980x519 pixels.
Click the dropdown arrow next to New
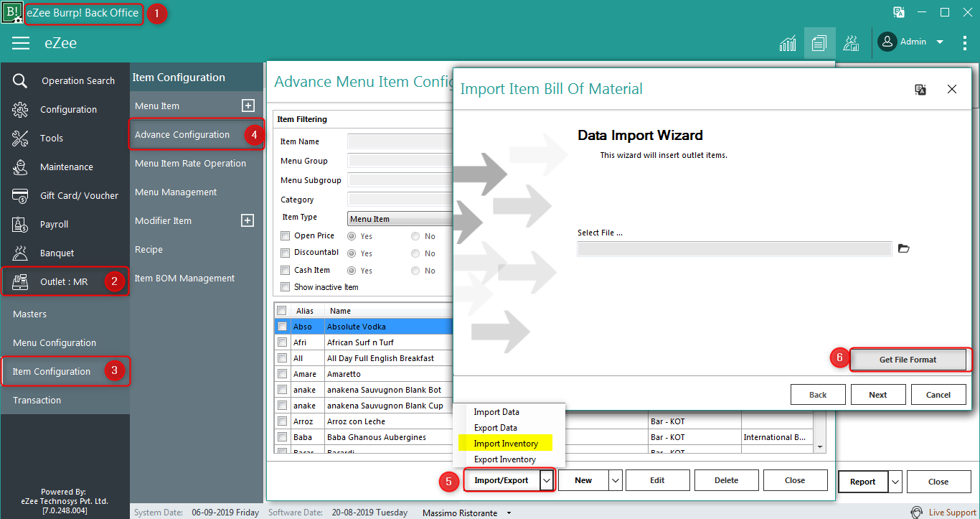(x=616, y=480)
